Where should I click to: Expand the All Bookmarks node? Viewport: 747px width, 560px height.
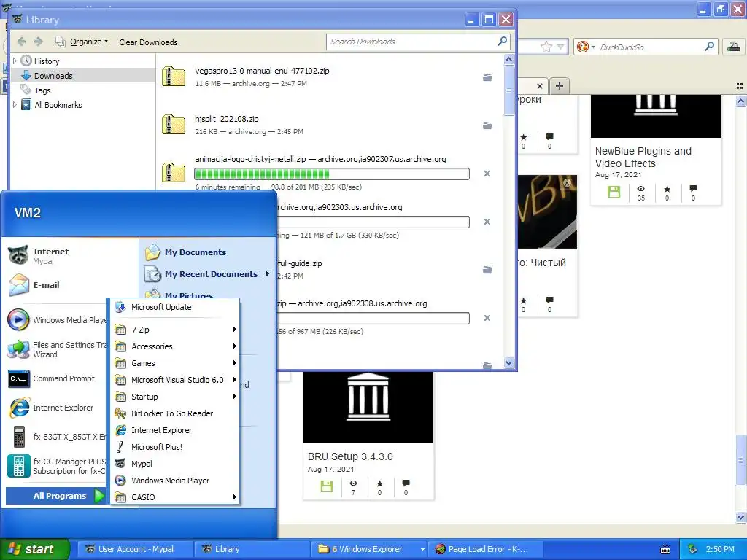click(x=15, y=105)
